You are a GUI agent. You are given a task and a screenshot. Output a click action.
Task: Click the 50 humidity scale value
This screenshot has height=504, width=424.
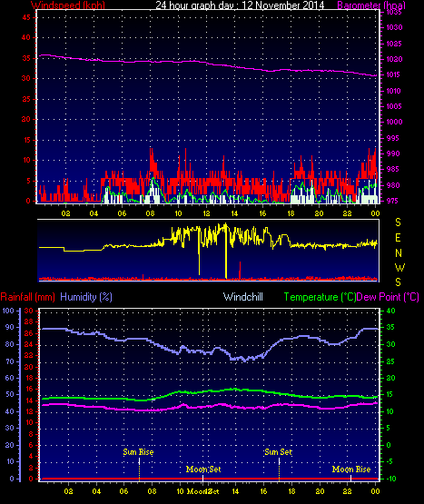pyautogui.click(x=10, y=394)
